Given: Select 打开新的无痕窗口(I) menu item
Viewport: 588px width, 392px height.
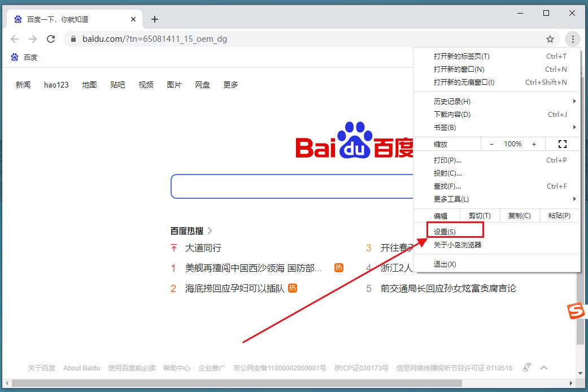Looking at the screenshot, I should pos(497,82).
